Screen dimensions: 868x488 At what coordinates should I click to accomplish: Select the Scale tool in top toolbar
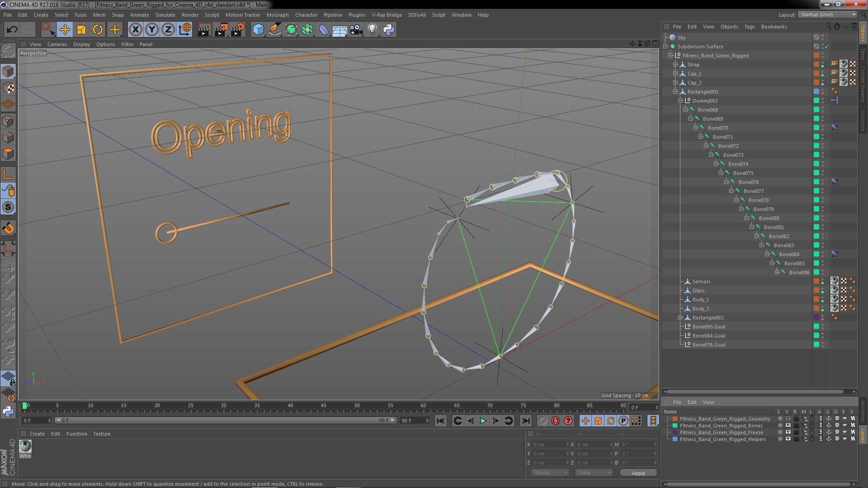(81, 30)
